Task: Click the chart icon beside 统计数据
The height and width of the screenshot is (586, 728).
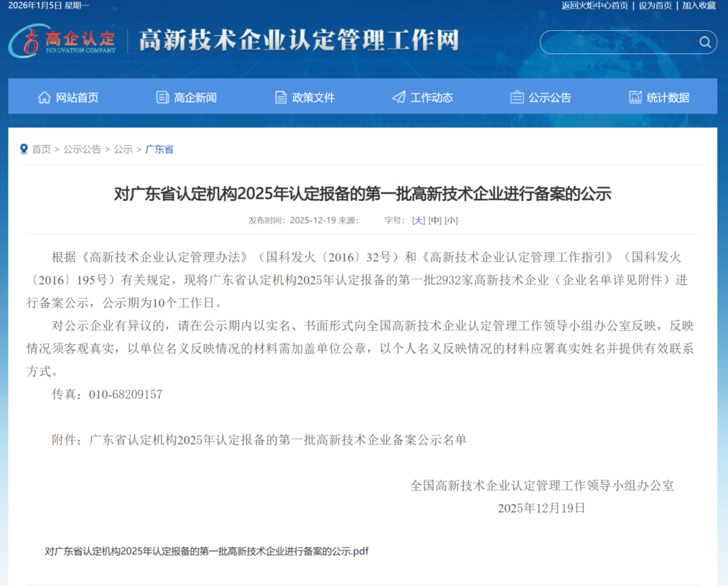Action: [635, 97]
